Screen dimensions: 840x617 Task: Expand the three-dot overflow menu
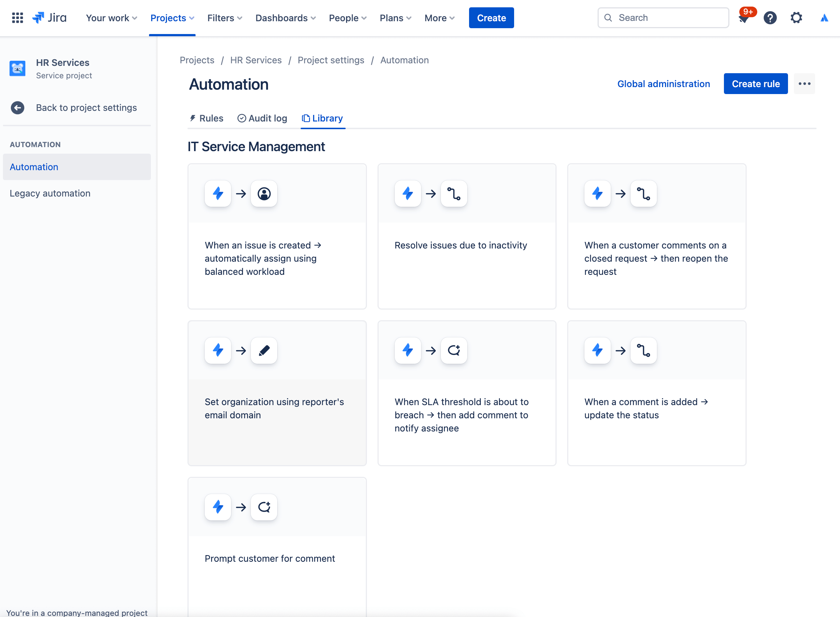click(804, 83)
